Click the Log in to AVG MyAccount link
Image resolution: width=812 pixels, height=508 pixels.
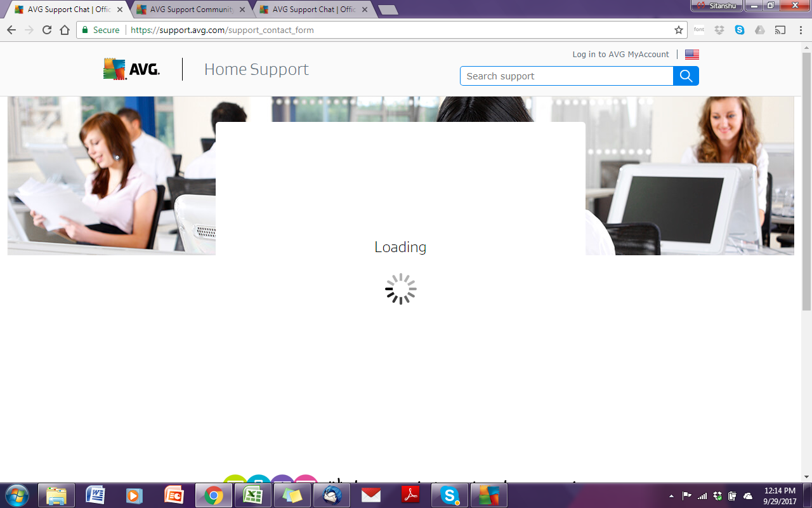(620, 55)
